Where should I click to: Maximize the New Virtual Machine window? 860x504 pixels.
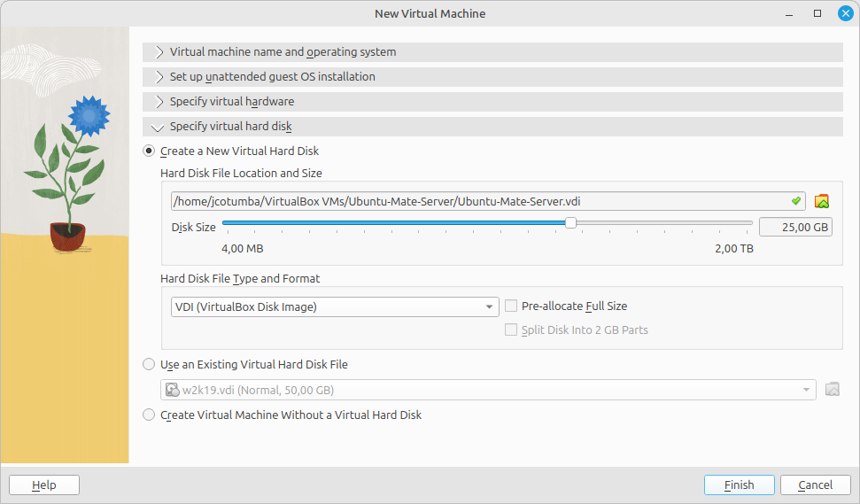click(817, 13)
